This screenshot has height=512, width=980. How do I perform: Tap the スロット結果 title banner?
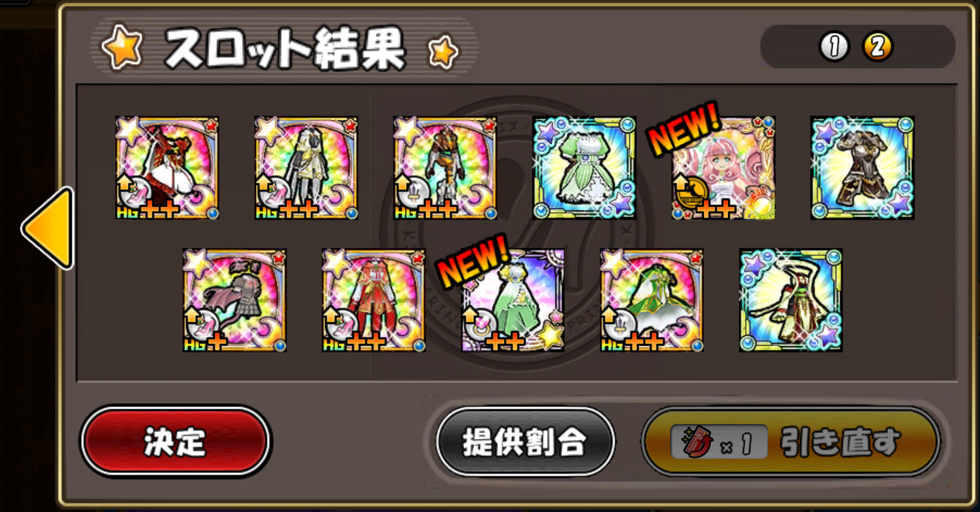pos(284,48)
